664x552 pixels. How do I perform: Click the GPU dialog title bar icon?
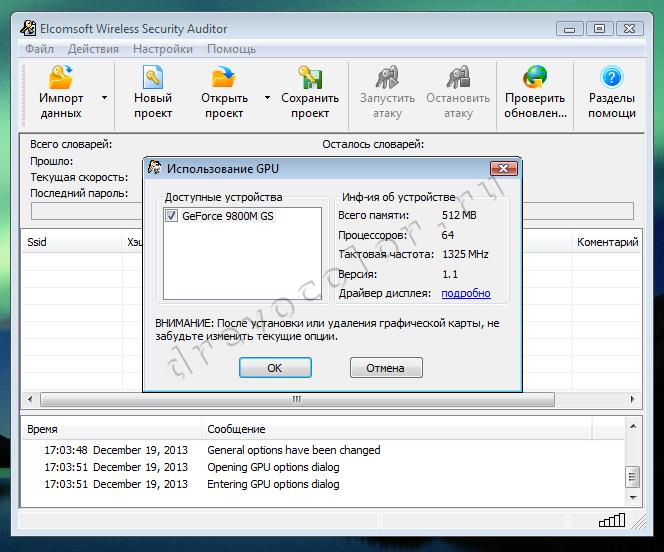click(x=155, y=168)
